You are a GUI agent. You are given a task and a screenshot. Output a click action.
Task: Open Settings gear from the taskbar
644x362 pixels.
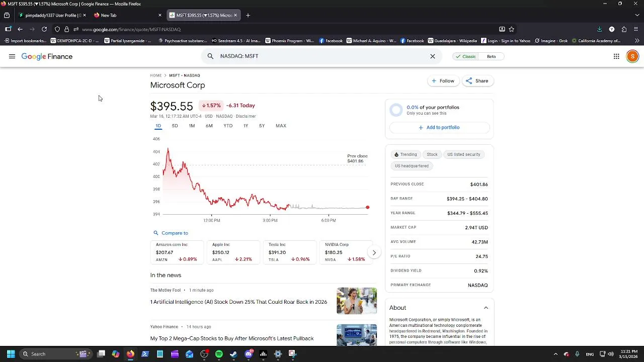point(278,354)
